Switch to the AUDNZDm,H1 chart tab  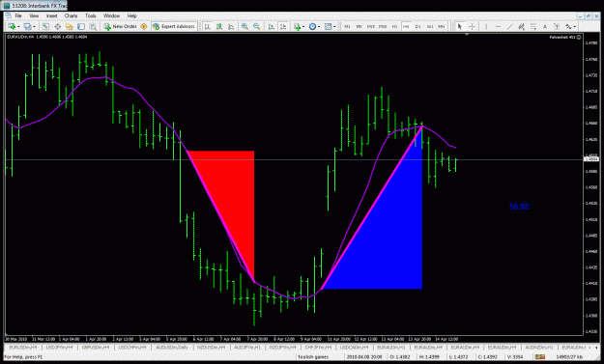[539, 348]
